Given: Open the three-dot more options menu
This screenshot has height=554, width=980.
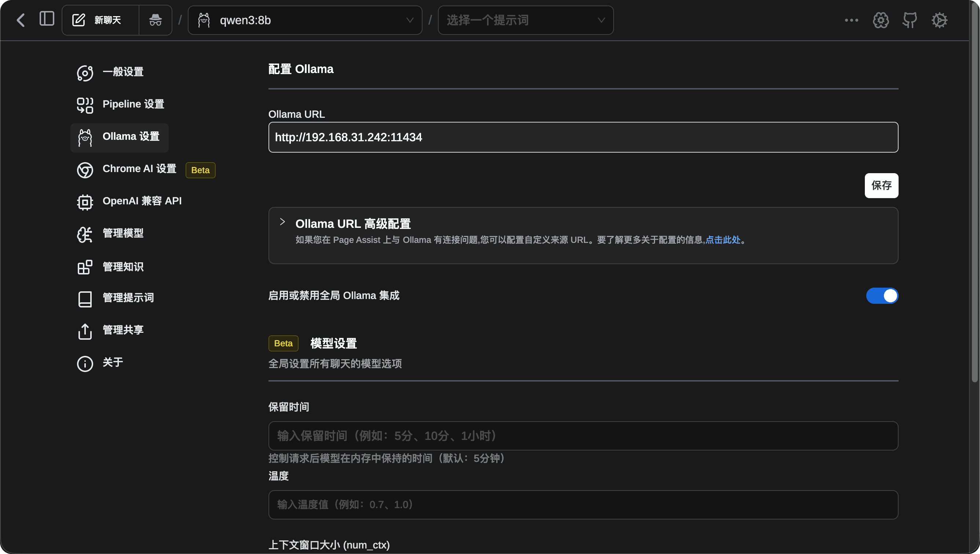Looking at the screenshot, I should pos(851,21).
